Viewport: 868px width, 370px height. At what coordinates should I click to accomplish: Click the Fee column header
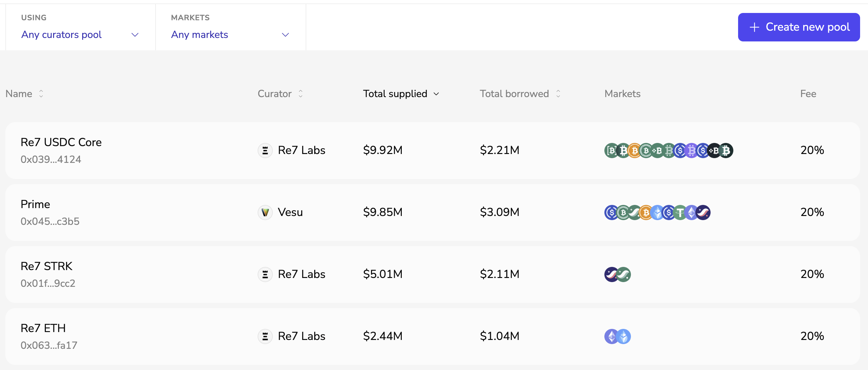click(x=808, y=94)
